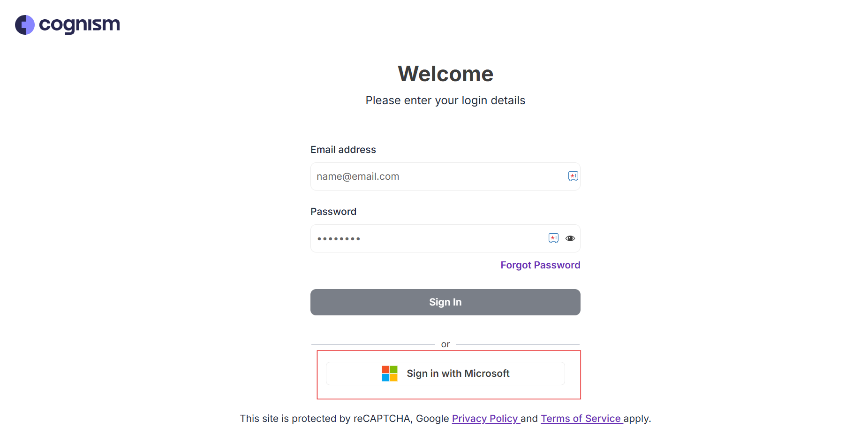868x428 pixels.
Task: Open password manager icon in password field
Action: 553,238
